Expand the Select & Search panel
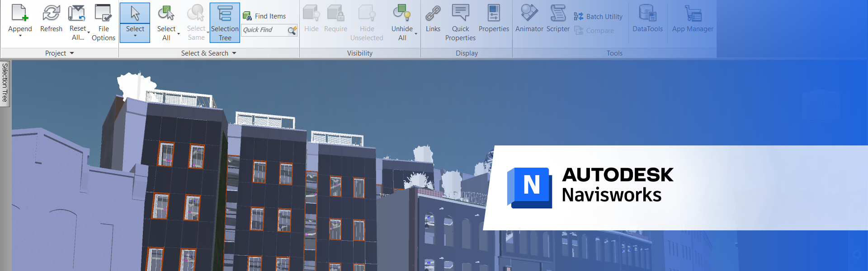This screenshot has width=868, height=271. tap(234, 53)
